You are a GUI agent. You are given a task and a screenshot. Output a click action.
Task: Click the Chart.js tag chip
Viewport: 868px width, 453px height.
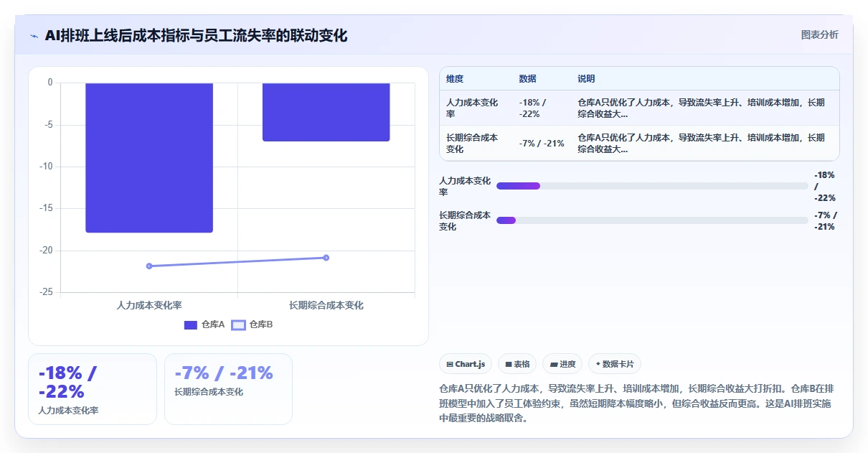[x=466, y=364]
